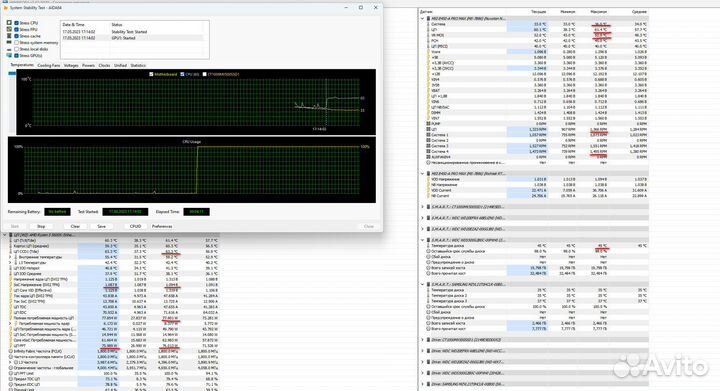Click the icon beside Предел TDC ЦП row
Viewport: 720px width, 391px height.
pyautogui.click(x=11, y=379)
